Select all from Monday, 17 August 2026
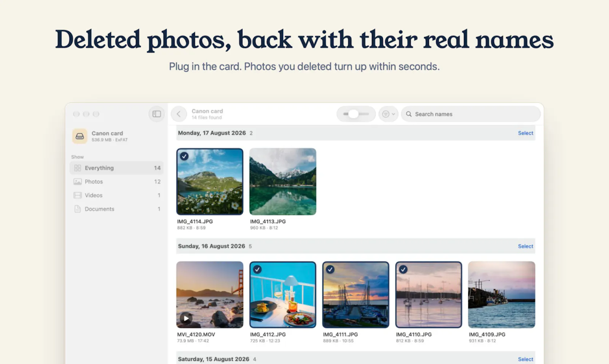Screen dimensions: 609x364 [x=525, y=133]
